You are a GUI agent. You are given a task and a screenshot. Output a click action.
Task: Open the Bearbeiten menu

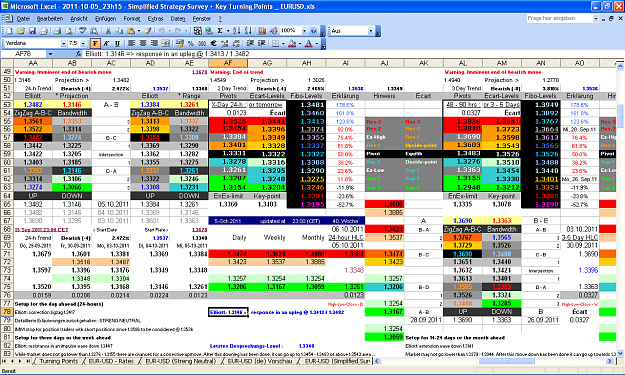coord(50,19)
